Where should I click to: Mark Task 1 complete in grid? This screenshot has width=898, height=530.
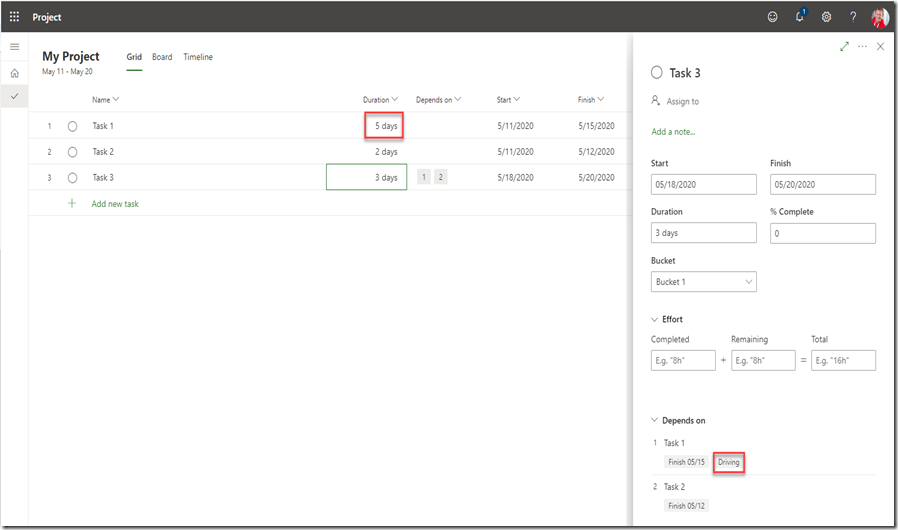[x=72, y=126]
